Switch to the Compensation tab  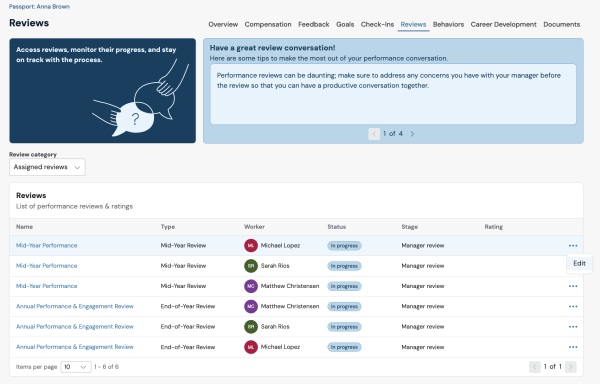[x=268, y=24]
